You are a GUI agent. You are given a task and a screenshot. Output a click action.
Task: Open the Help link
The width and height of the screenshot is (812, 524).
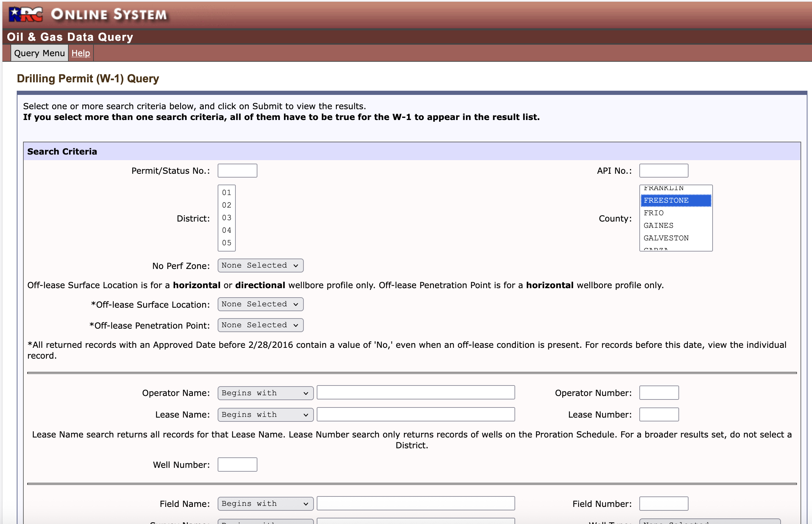[81, 53]
